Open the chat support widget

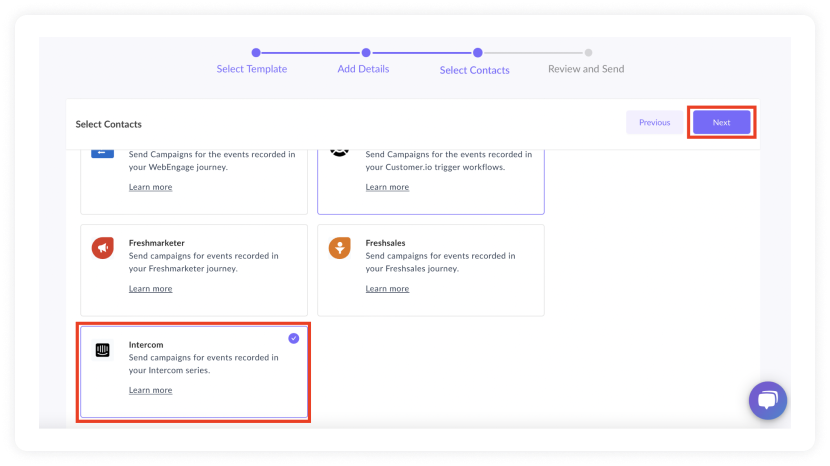pos(768,400)
